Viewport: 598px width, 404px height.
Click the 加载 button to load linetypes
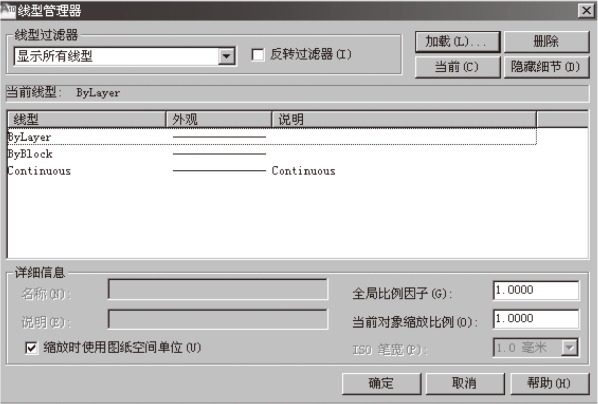457,42
